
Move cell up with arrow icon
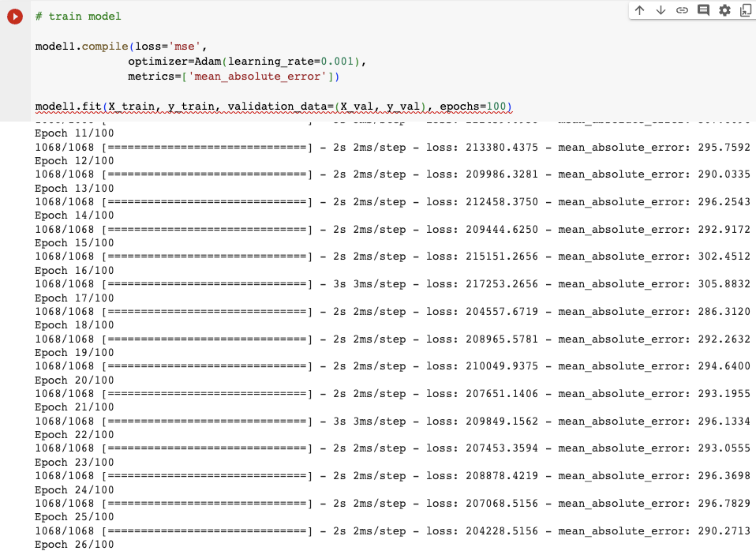coord(639,10)
